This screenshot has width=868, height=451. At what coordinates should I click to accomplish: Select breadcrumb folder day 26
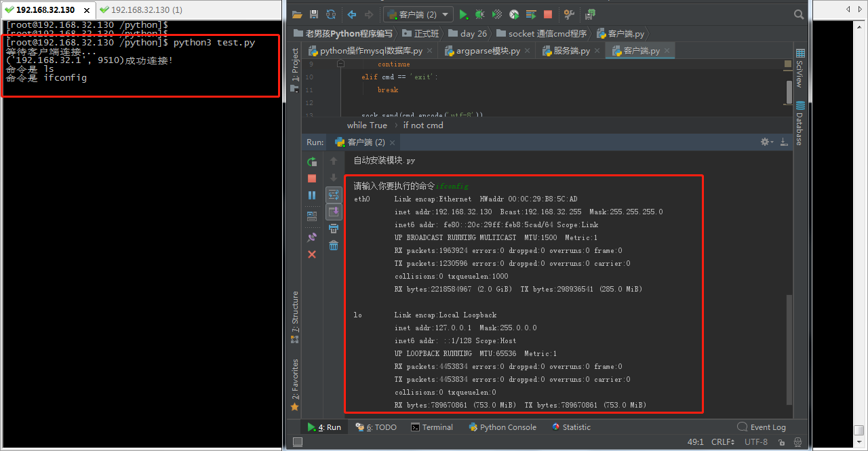(x=467, y=33)
